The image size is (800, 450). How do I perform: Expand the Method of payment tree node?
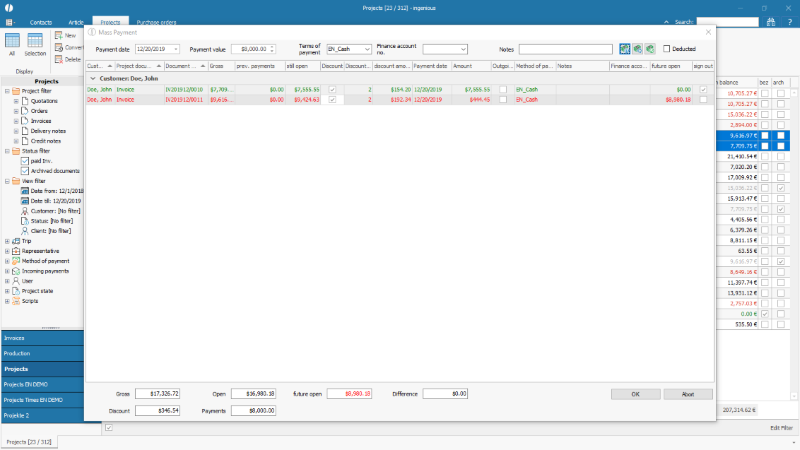(7, 261)
